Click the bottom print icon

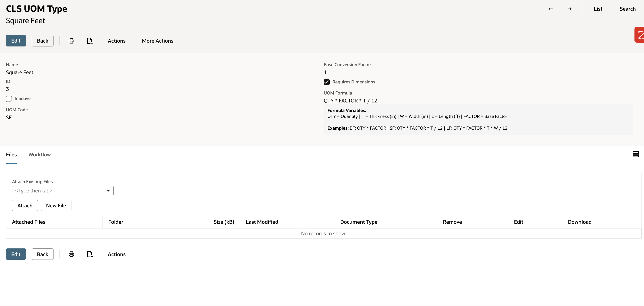pyautogui.click(x=71, y=254)
